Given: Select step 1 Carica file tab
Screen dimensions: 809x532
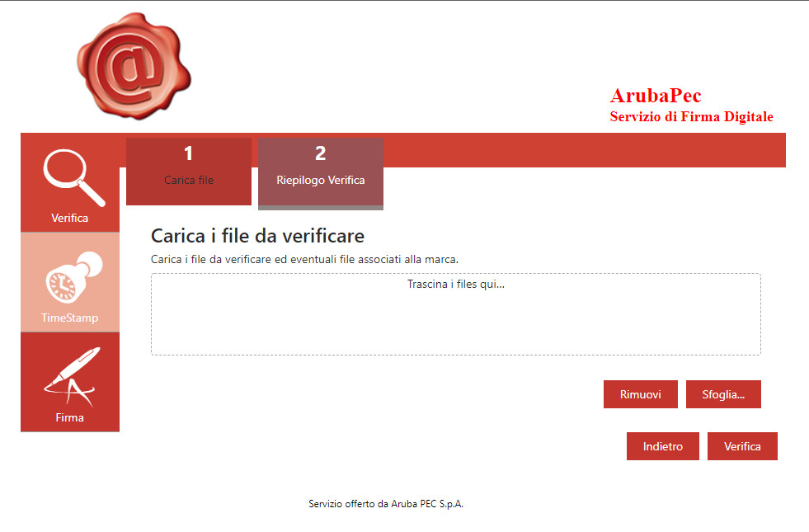Looking at the screenshot, I should click(189, 172).
